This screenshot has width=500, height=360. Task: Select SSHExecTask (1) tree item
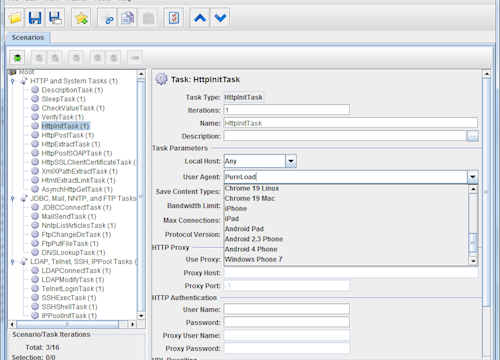pos(69,298)
